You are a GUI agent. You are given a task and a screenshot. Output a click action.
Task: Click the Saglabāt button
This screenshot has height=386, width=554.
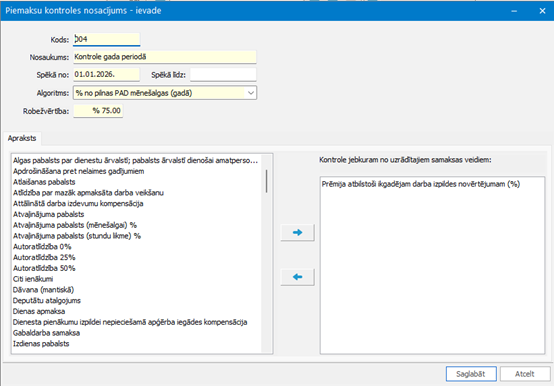471,374
